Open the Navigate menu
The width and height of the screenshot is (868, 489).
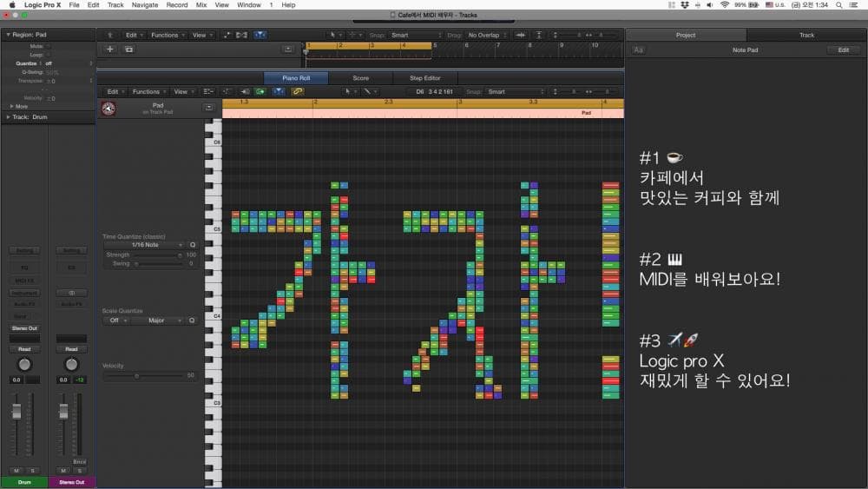[x=144, y=5]
